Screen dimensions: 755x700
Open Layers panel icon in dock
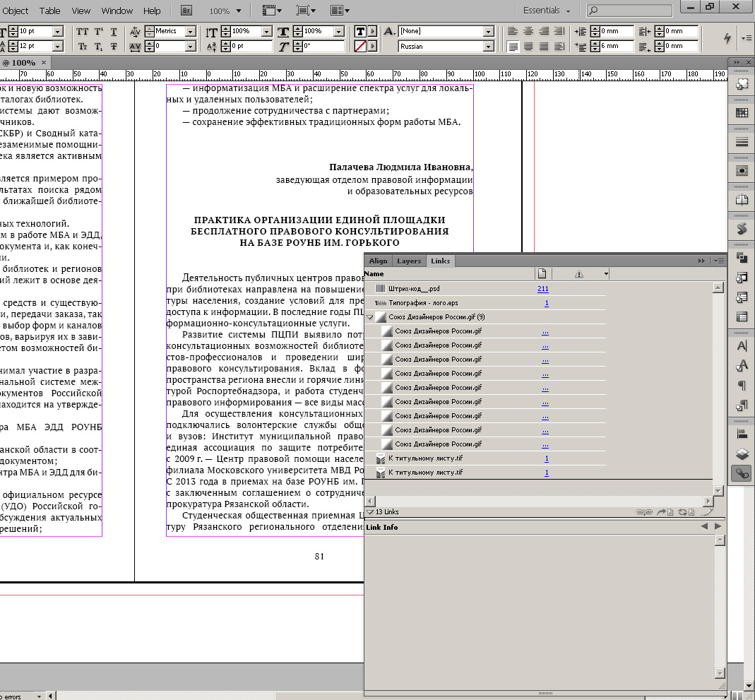click(x=742, y=453)
